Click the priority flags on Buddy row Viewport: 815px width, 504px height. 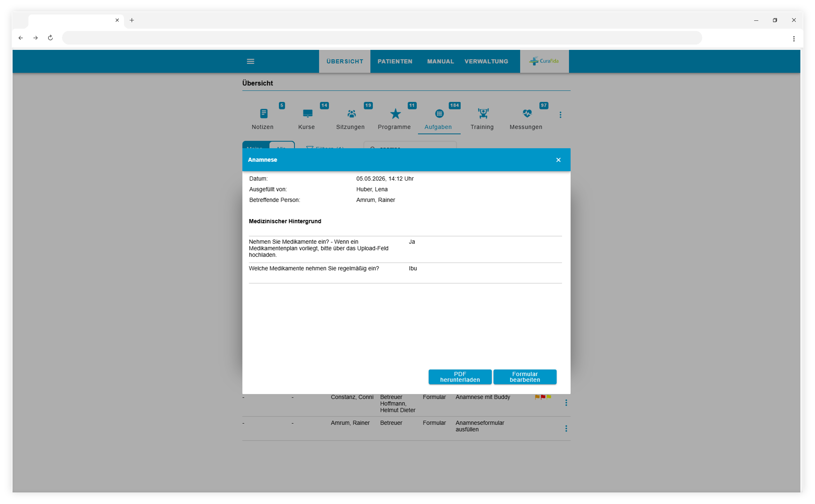pos(543,397)
